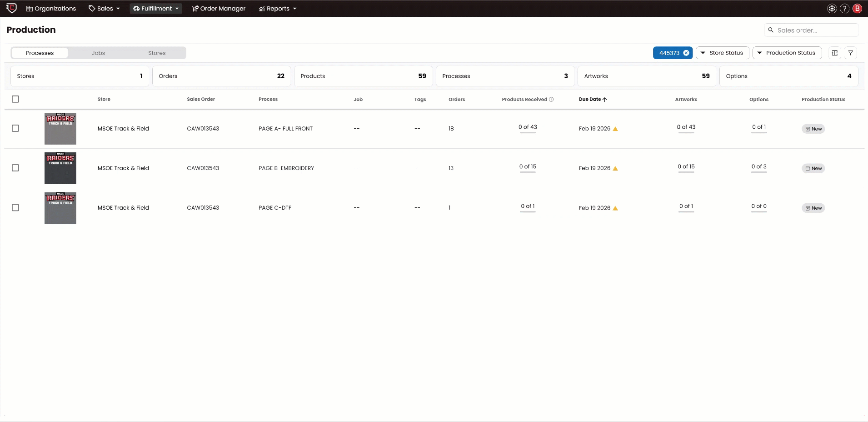Image resolution: width=868 pixels, height=422 pixels.
Task: Click warning triangle beside PAGE A due date
Action: [x=615, y=129]
